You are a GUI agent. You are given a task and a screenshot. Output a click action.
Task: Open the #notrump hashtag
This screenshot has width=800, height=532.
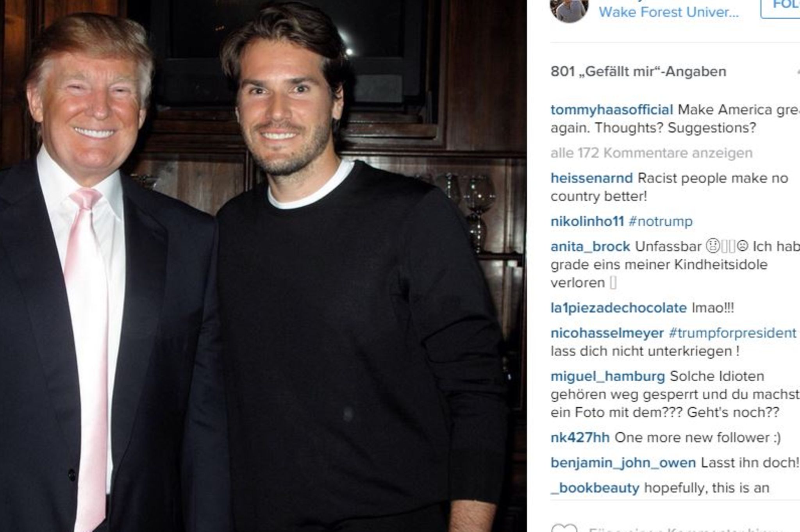click(x=661, y=221)
